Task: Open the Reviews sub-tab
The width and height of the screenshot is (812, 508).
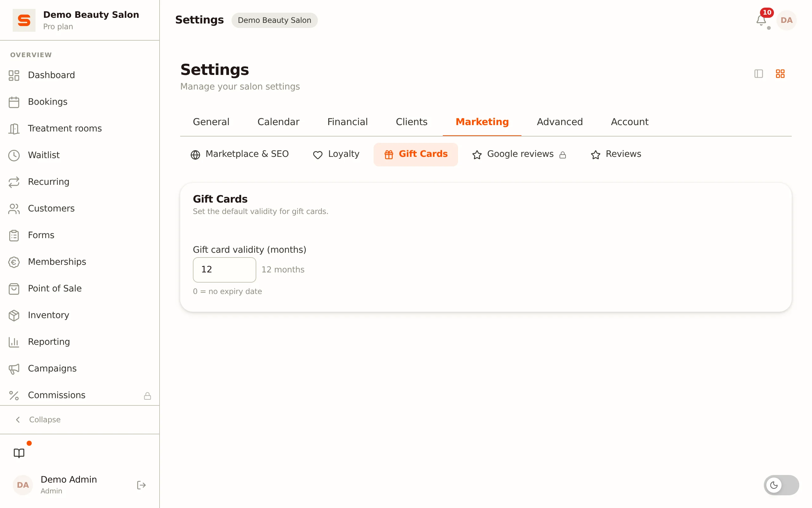Action: pyautogui.click(x=616, y=154)
